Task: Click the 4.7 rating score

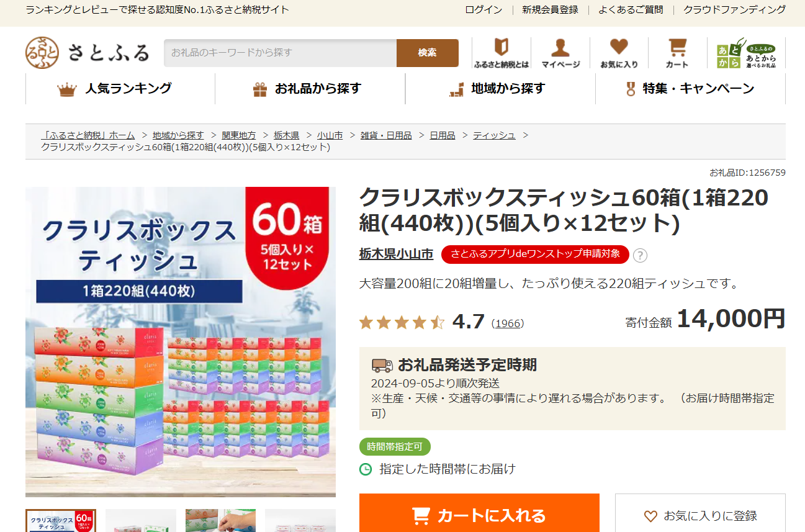Action: point(469,322)
